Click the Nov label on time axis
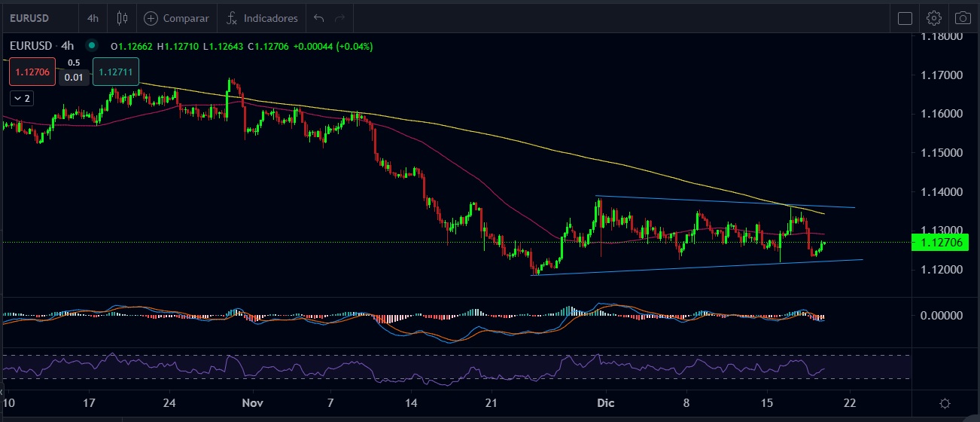The width and height of the screenshot is (980, 422). pyautogui.click(x=252, y=403)
